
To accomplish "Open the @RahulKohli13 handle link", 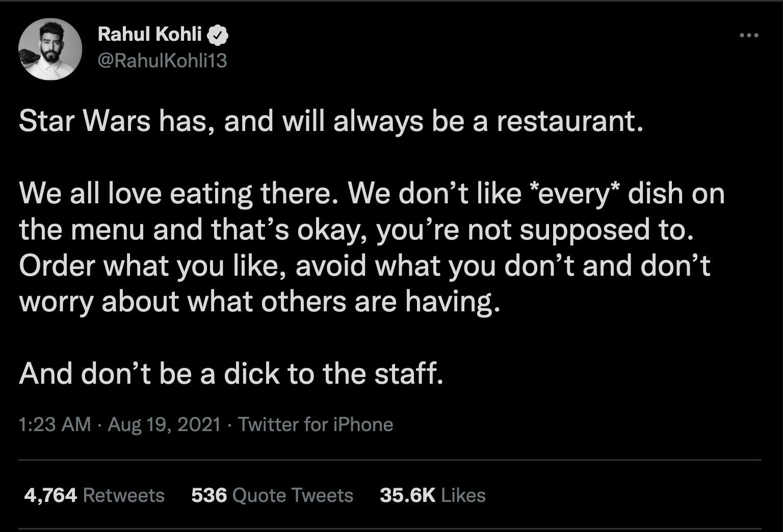I will (162, 61).
